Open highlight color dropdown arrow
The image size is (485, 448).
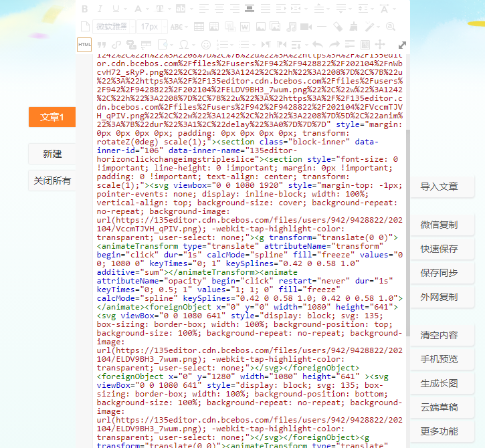(x=191, y=9)
